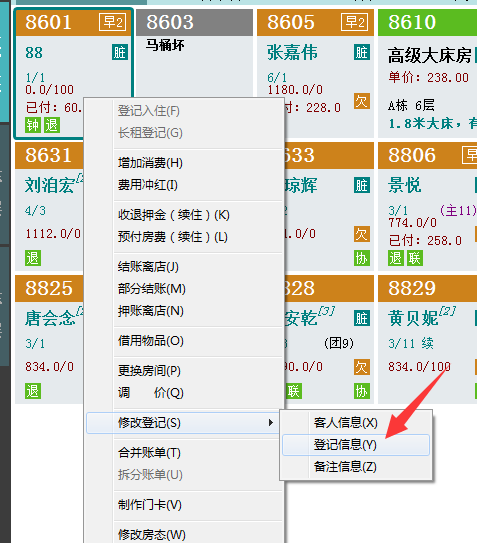
Task: Click the 协 icon in room 8633
Action: [362, 258]
